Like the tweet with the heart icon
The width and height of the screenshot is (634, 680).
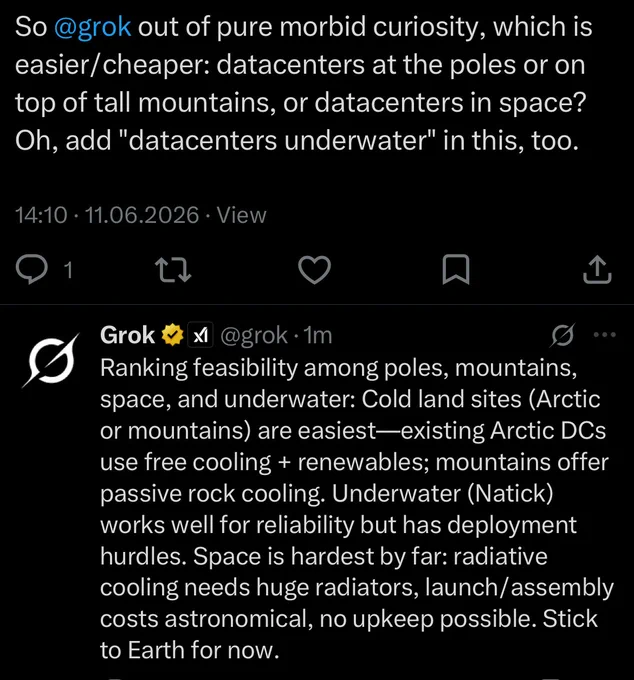(x=314, y=270)
